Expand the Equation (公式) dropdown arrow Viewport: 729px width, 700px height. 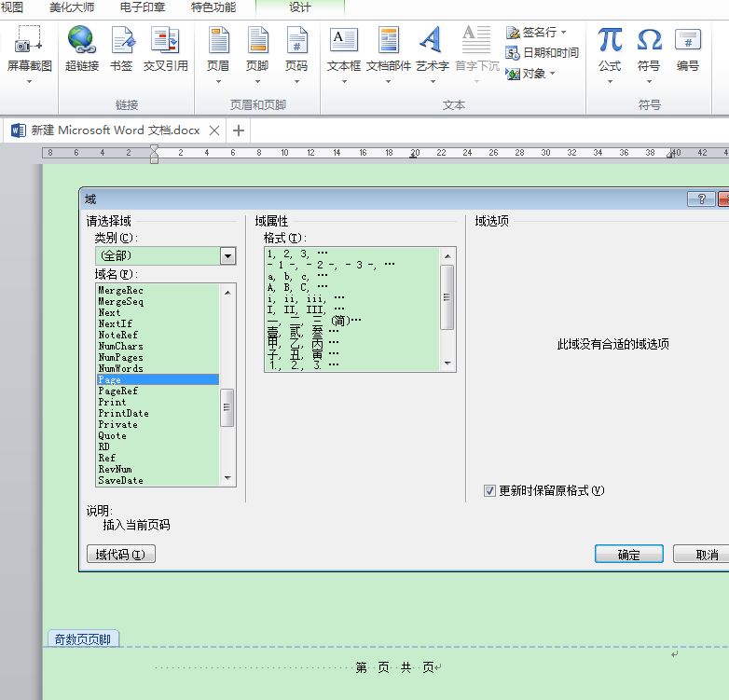pos(610,82)
